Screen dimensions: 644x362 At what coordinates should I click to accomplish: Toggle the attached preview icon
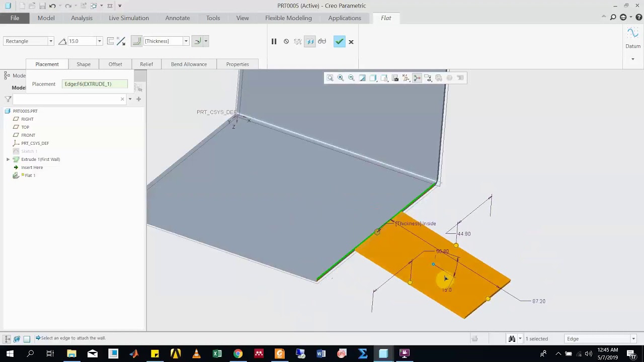(x=310, y=42)
